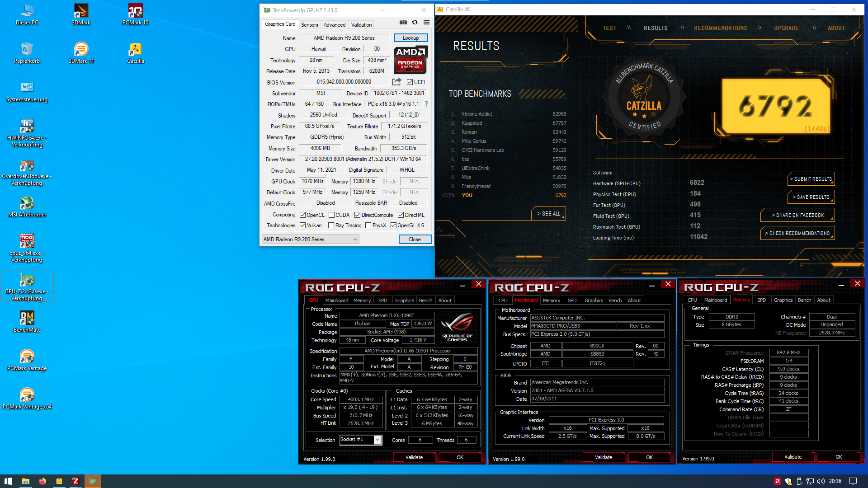
Task: Click the Driver Version field in GPU-Z
Action: tap(363, 159)
